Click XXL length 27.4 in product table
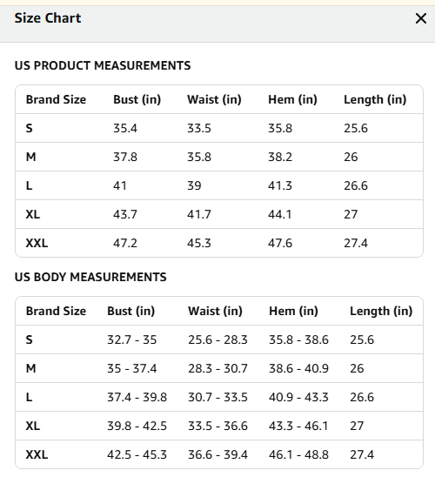The image size is (435, 504). click(x=356, y=243)
